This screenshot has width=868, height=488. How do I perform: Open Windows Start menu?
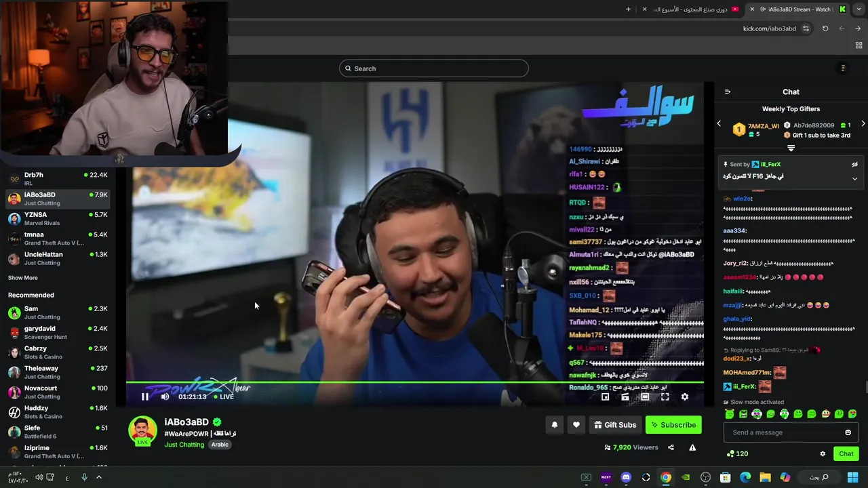pyautogui.click(x=852, y=477)
